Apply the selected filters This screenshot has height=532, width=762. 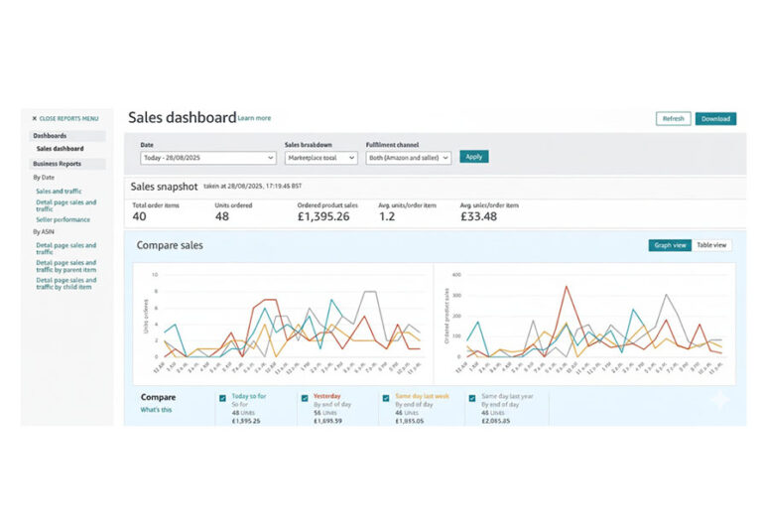tap(473, 157)
